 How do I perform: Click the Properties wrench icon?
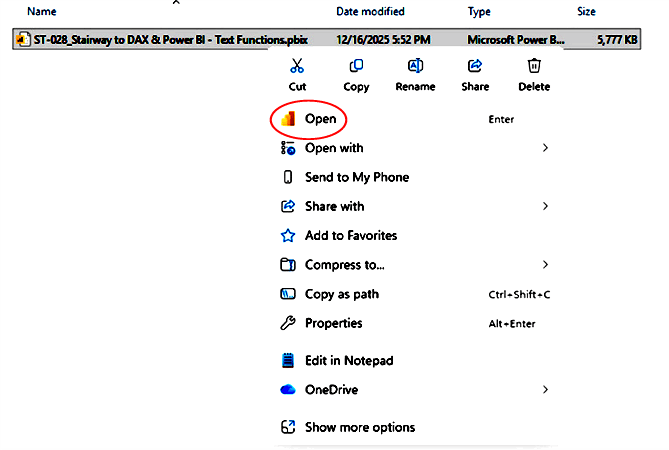pyautogui.click(x=288, y=323)
